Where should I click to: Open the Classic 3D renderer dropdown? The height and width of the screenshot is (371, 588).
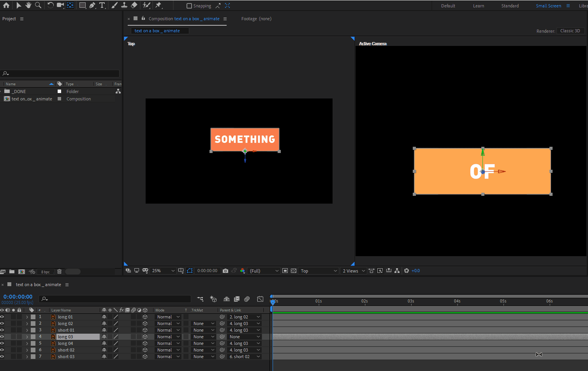tap(570, 31)
